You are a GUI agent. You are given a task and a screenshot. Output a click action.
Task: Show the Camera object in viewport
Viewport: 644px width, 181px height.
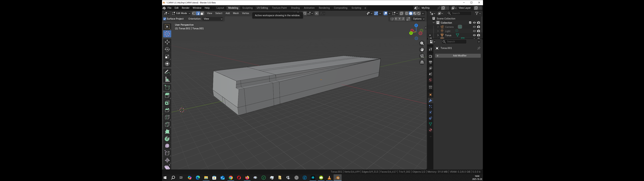point(474,27)
